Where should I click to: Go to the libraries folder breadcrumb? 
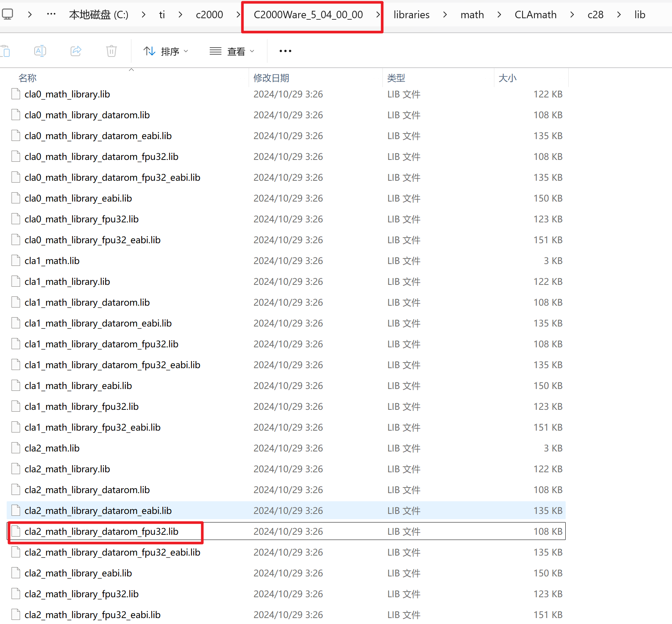click(411, 15)
